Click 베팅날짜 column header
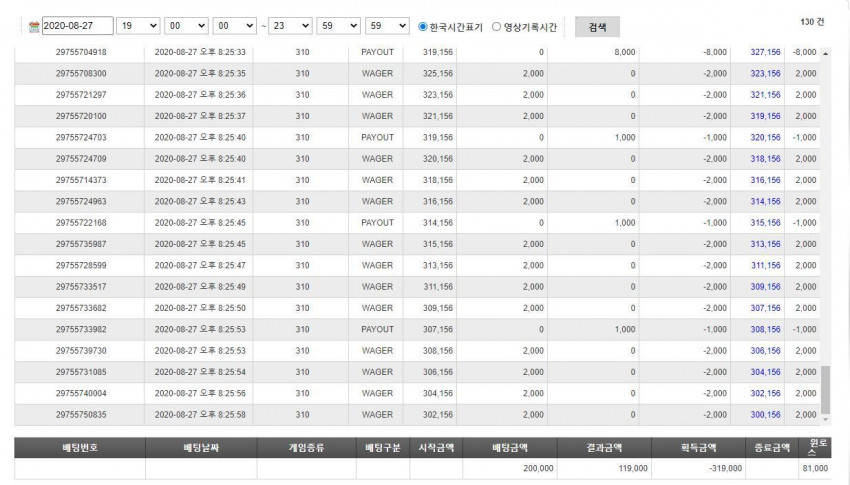The width and height of the screenshot is (850, 485). click(x=201, y=448)
